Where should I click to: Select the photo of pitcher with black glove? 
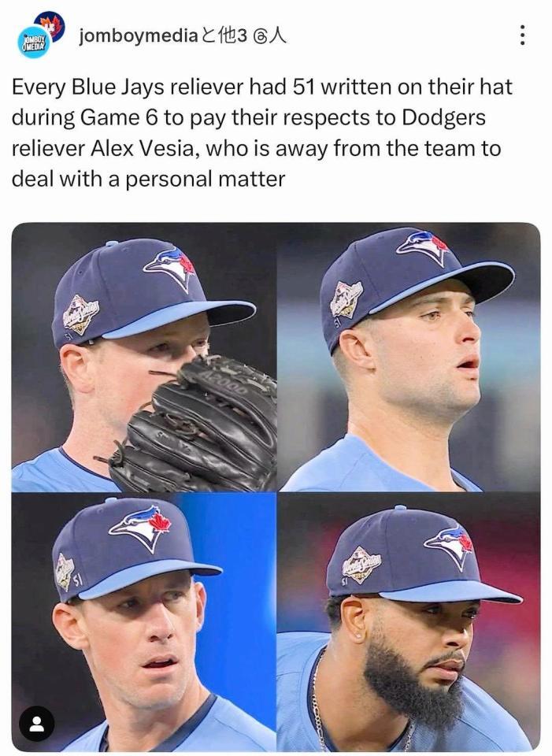(143, 357)
